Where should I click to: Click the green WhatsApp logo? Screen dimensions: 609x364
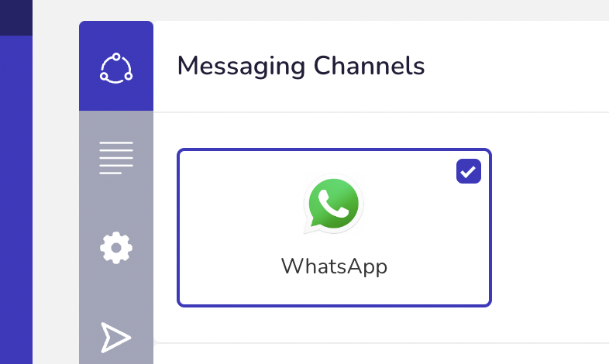(x=333, y=204)
